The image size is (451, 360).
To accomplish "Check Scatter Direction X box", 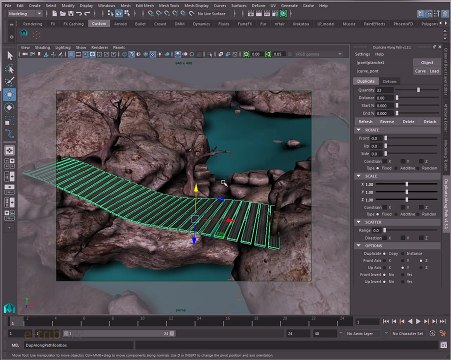I will coord(385,238).
